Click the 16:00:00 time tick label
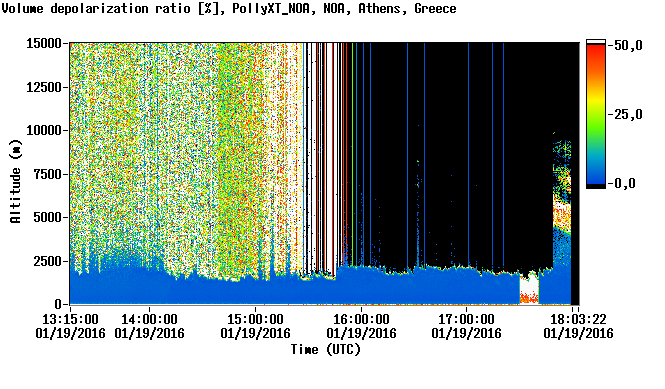The width and height of the screenshot is (665, 389). (361, 319)
